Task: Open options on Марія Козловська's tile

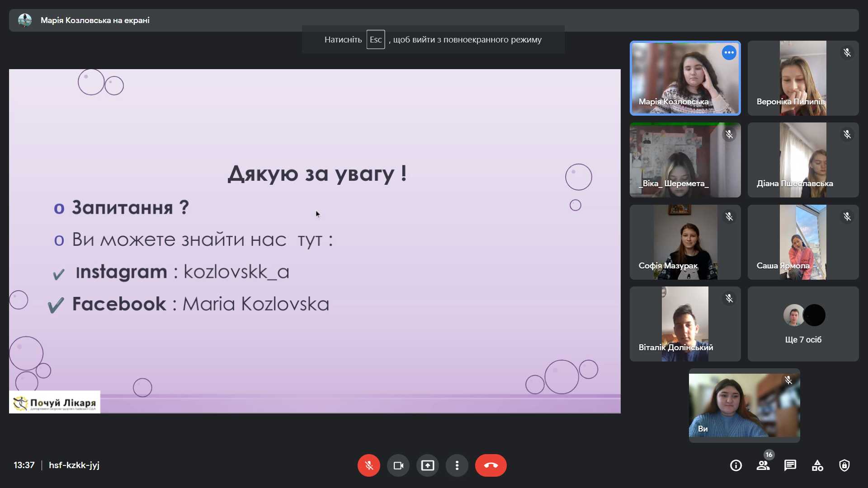Action: (x=729, y=53)
